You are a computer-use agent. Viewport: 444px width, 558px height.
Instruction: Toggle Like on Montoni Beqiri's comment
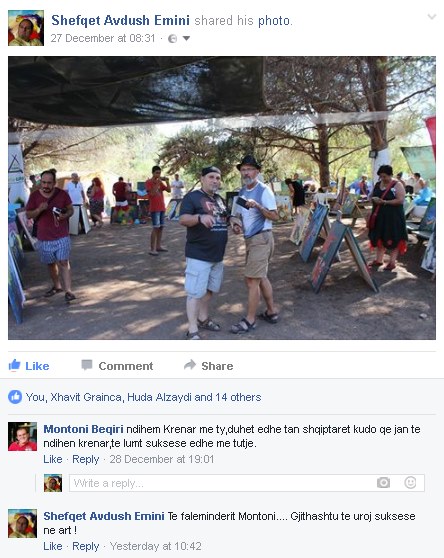(x=53, y=459)
